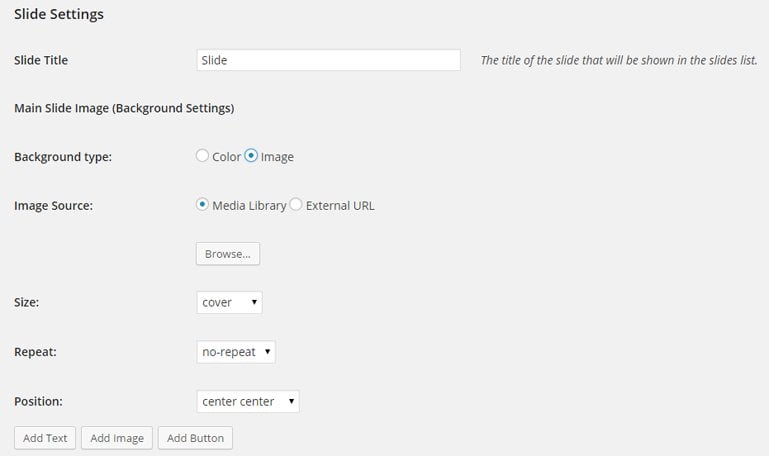Open the Size dropdown showing cover
Screen dimensions: 769x456
(229, 302)
